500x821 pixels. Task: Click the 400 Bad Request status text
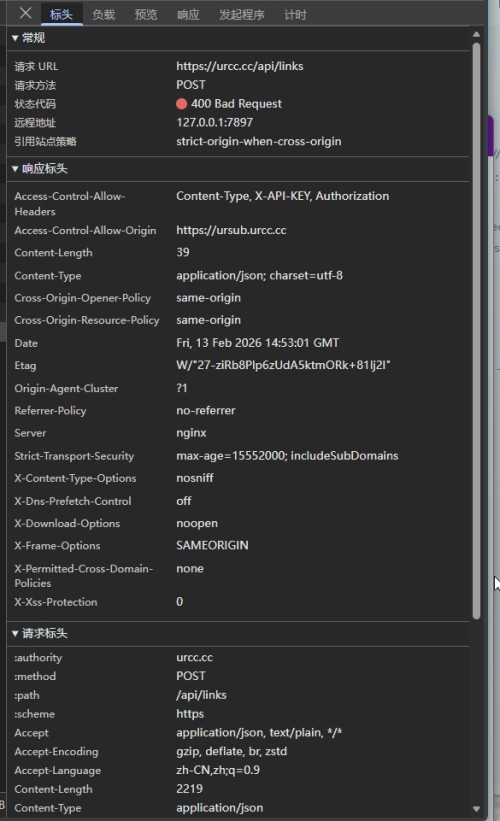click(236, 104)
